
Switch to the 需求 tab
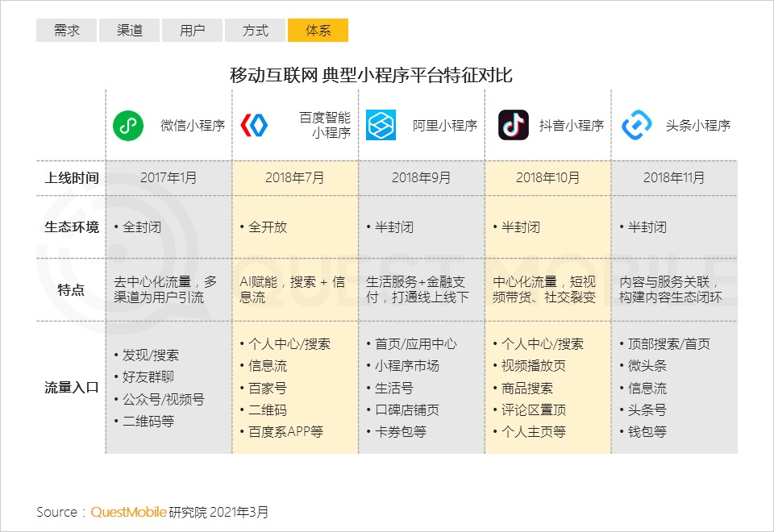(x=66, y=30)
